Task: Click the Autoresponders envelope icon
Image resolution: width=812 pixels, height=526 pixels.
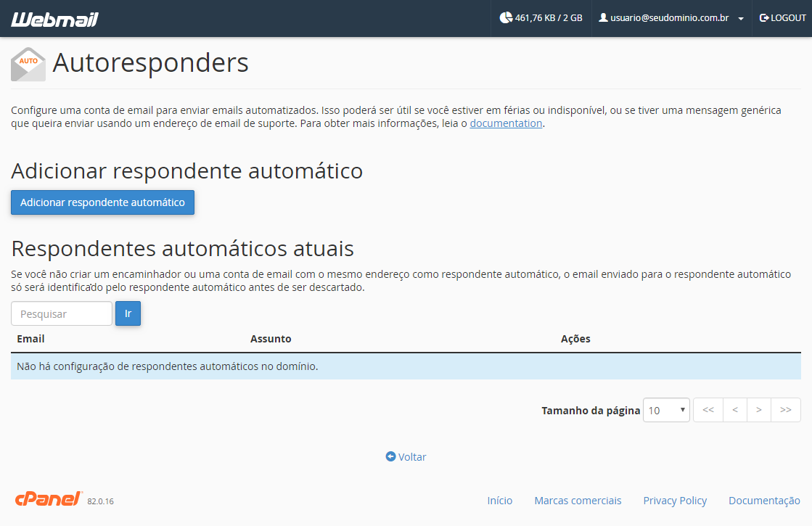Action: coord(28,64)
